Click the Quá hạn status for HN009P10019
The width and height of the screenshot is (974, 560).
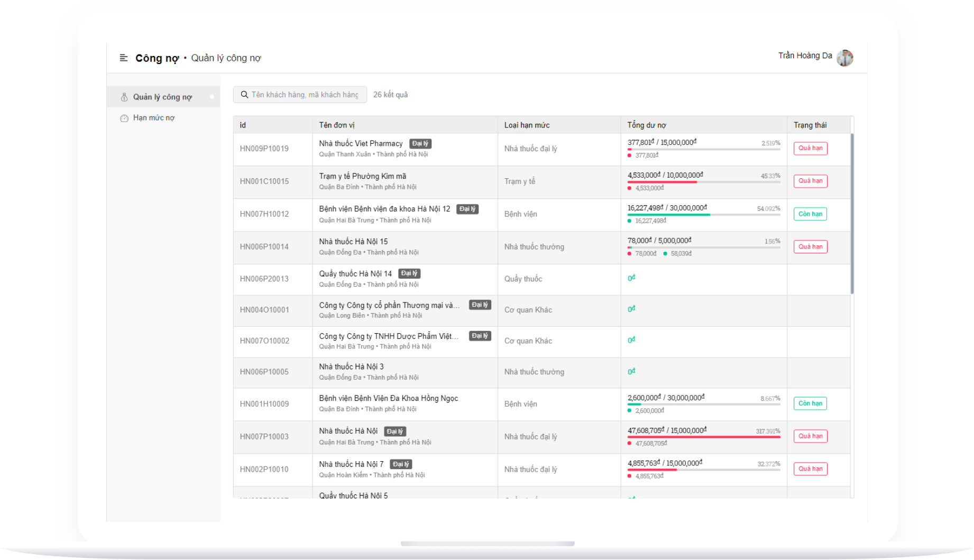click(810, 149)
